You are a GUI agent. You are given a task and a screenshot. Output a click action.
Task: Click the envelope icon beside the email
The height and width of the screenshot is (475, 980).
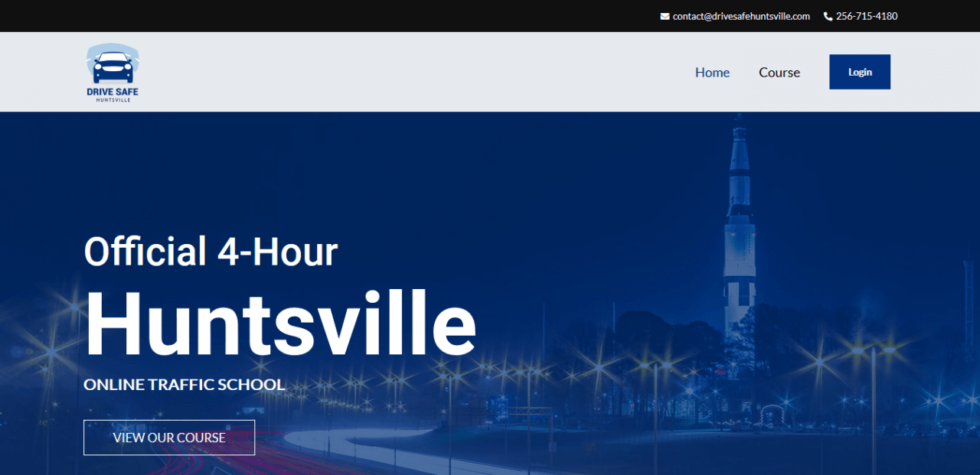pos(665,16)
